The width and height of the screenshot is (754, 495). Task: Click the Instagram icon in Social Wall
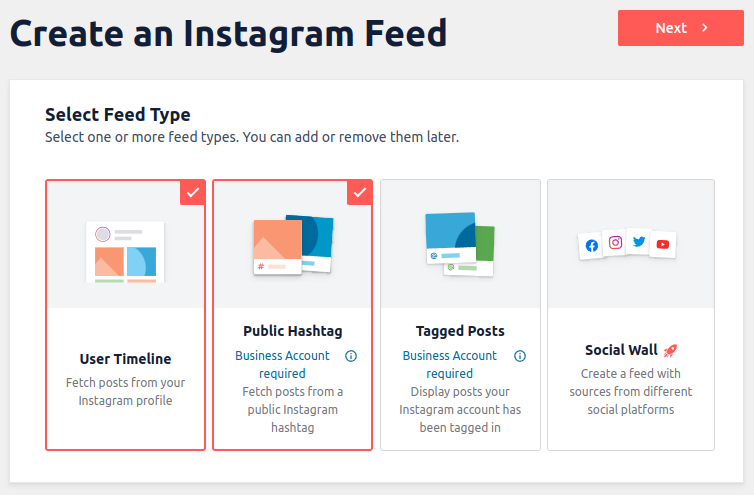pos(616,242)
